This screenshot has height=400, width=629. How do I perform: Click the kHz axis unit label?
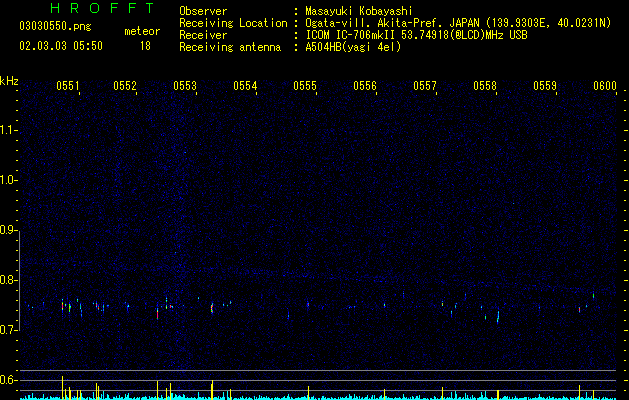[x=9, y=81]
